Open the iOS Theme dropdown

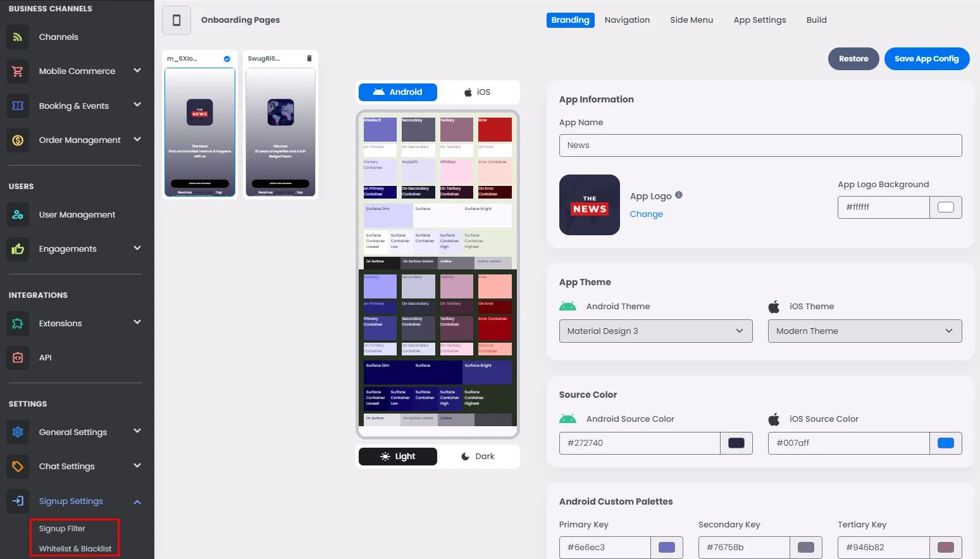(864, 331)
